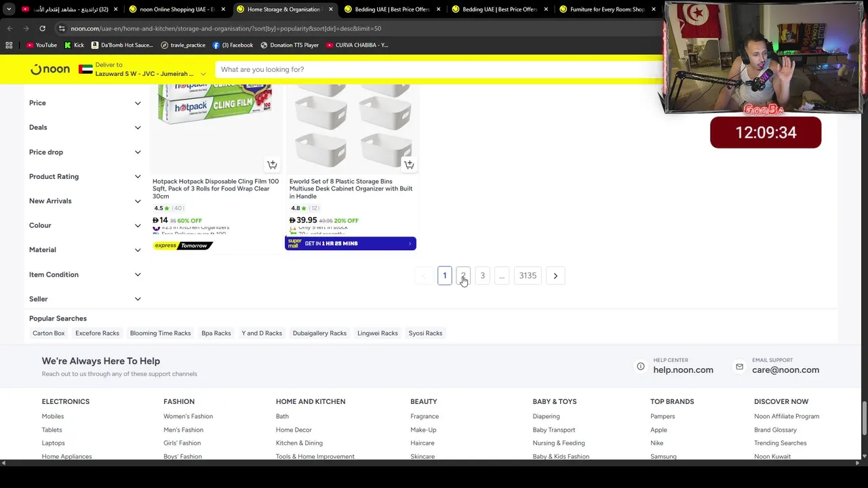Screen dimensions: 868x488
Task: Switch to the second Bedding UAE tab
Action: 500,9
